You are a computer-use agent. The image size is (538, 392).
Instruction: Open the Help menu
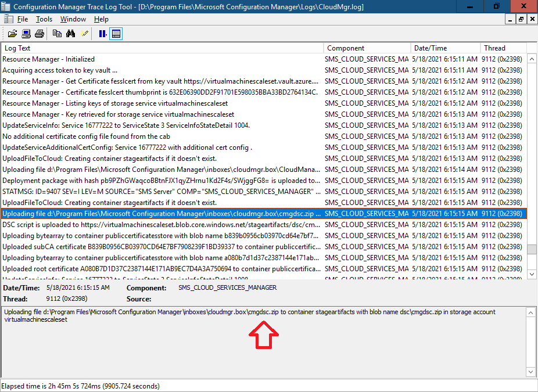[101, 19]
